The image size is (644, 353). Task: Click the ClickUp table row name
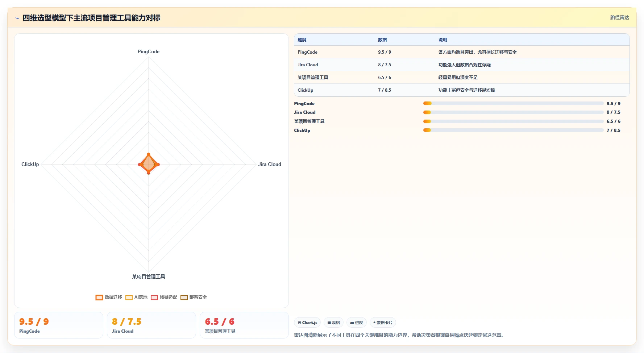tap(305, 90)
